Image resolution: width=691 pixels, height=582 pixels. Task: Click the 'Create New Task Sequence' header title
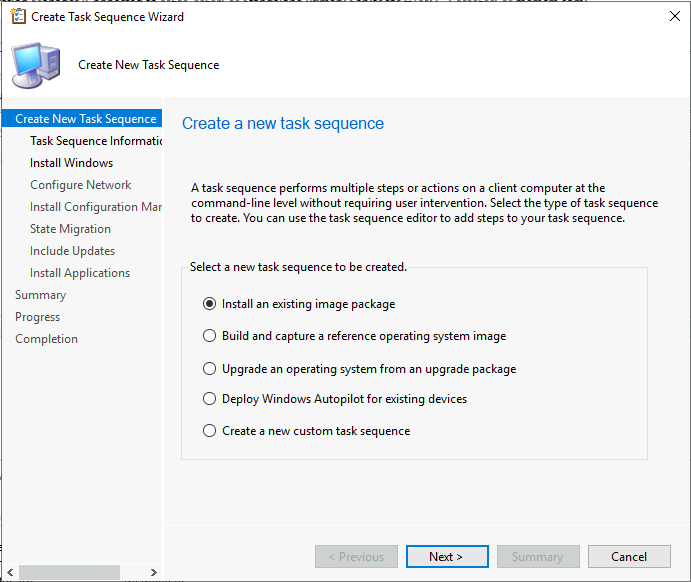pos(149,65)
